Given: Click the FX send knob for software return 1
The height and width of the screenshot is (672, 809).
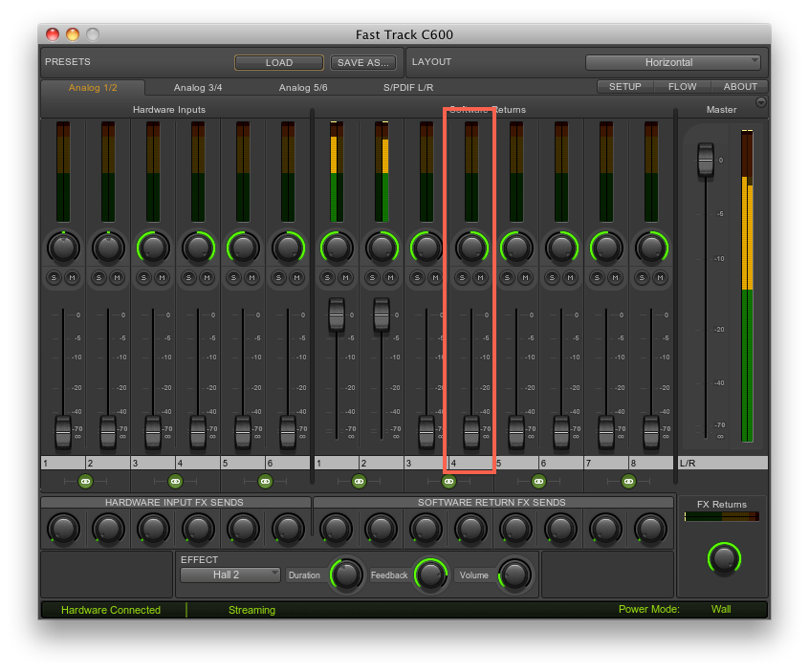Looking at the screenshot, I should point(337,529).
